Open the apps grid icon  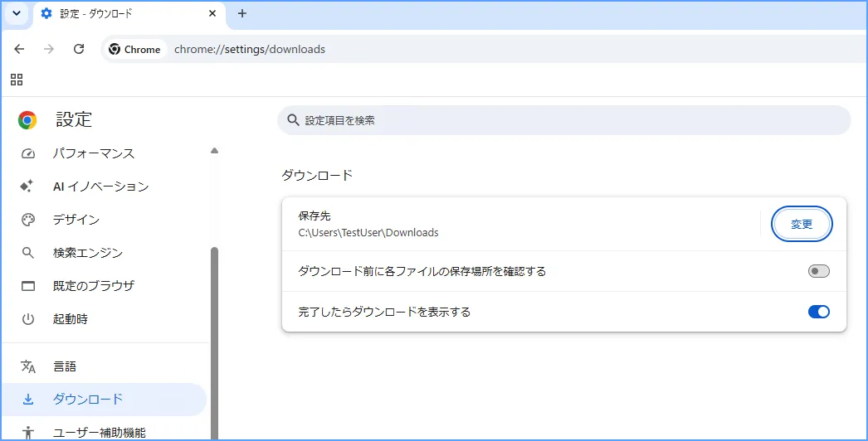[x=17, y=80]
